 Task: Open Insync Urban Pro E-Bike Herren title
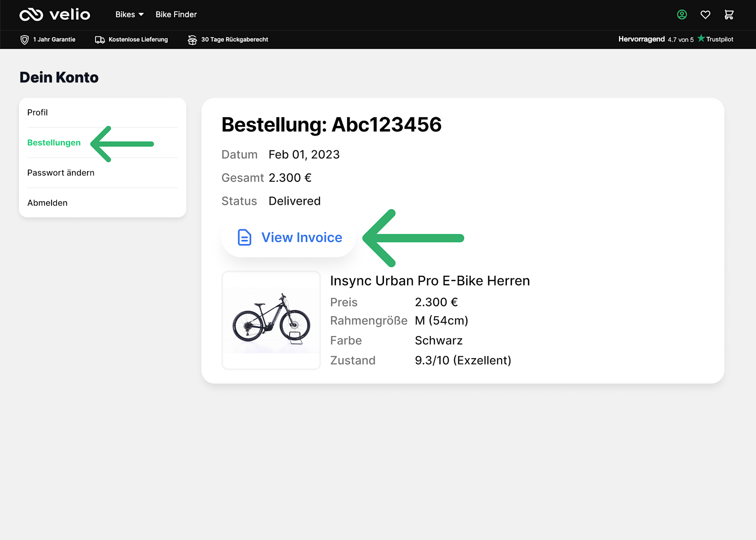click(x=430, y=281)
